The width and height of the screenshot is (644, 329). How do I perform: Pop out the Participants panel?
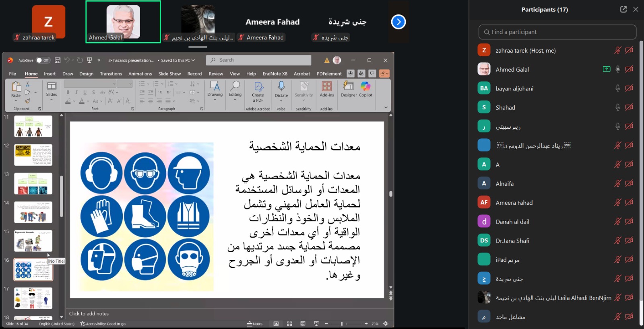[623, 9]
